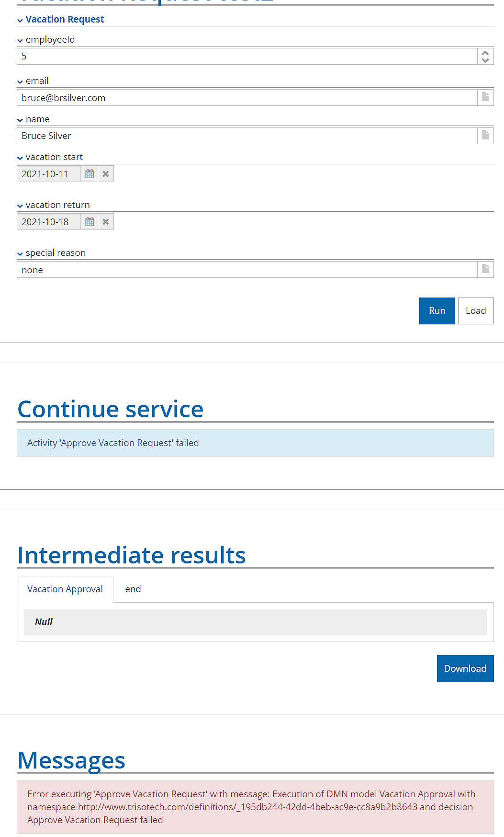The height and width of the screenshot is (837, 504).
Task: Collapse the employeeId field section
Action: click(x=20, y=40)
